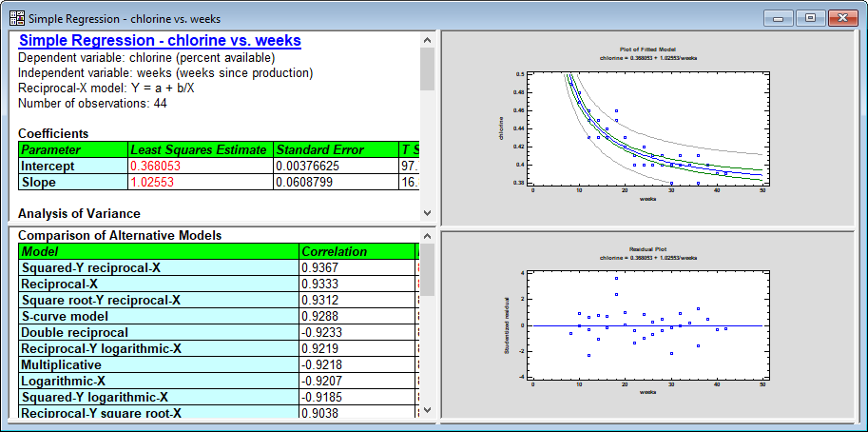
Task: Click the Simple Regression window icon in title bar
Action: 16,18
